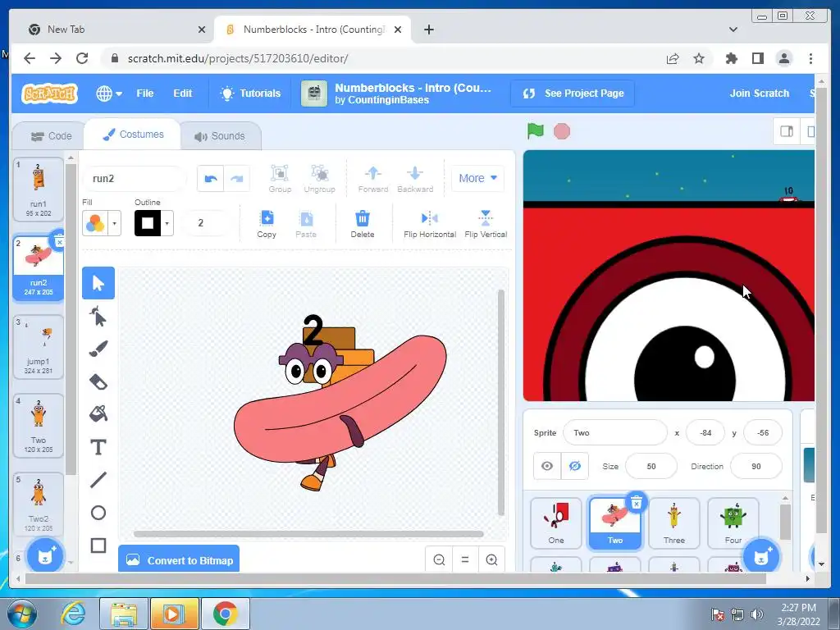Switch to small stage layout
Viewport: 840px width, 630px height.
[x=787, y=131]
